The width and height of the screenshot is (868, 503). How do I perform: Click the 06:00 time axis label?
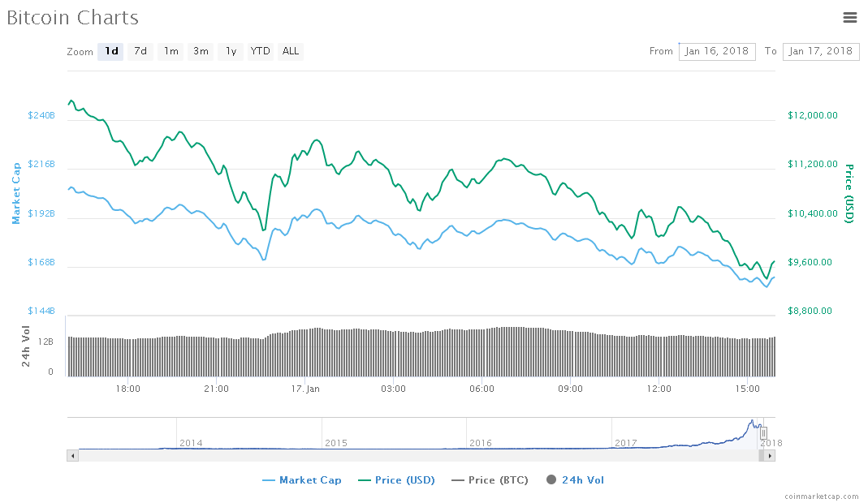[482, 389]
